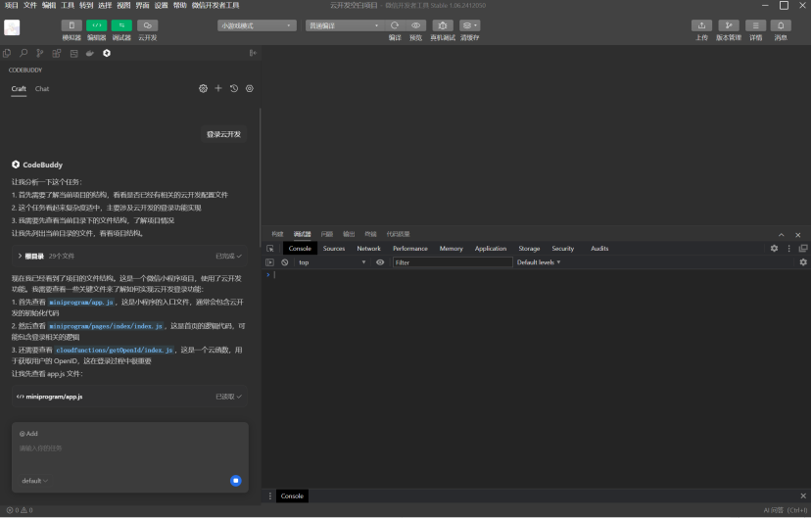812x518 pixels.
Task: Switch to the Craft tab
Action: click(x=19, y=88)
